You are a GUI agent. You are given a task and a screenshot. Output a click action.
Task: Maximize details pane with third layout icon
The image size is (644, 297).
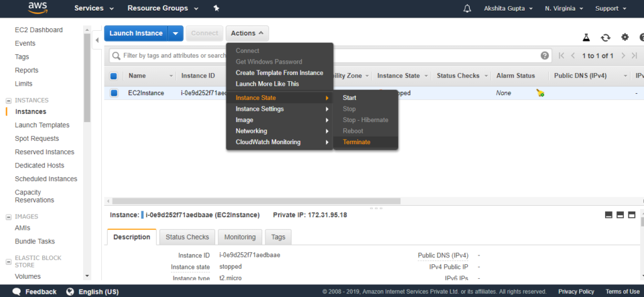(631, 215)
